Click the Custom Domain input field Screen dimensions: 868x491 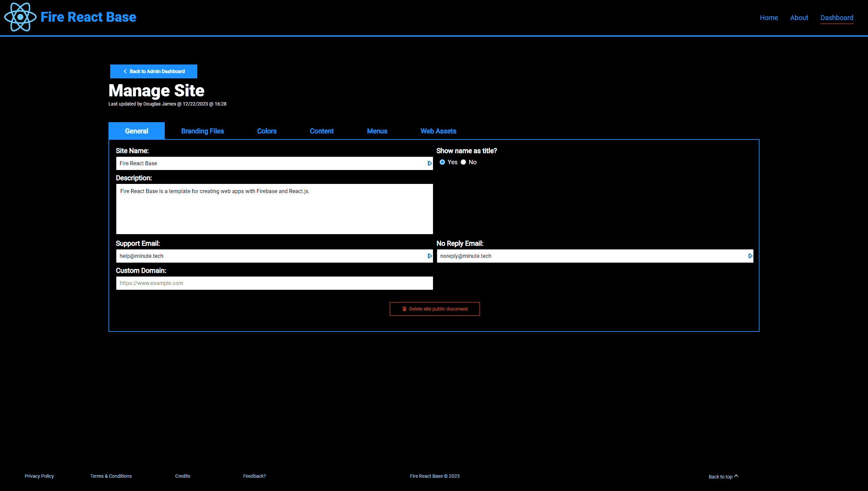(274, 283)
